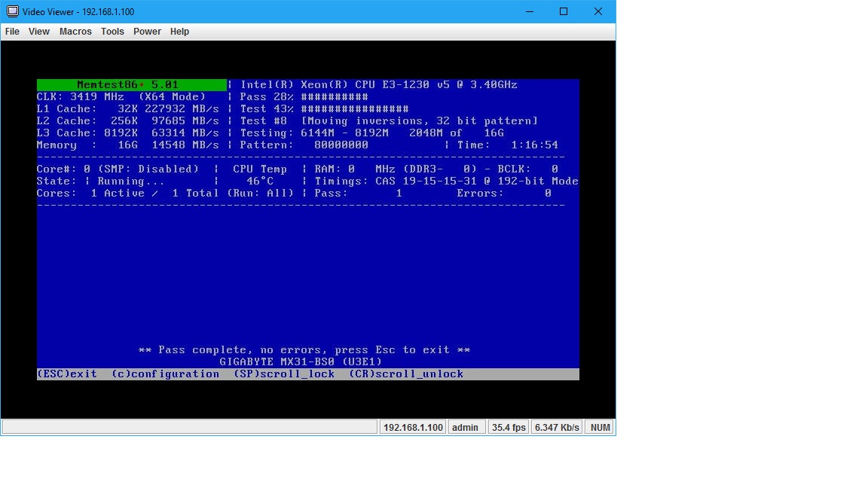Click the Pass complete no errors message
Viewport: 868px width, 488px height.
[304, 349]
